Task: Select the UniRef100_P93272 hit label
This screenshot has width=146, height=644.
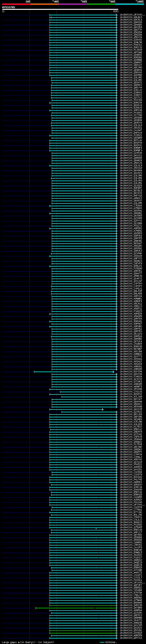Action: coord(131,226)
